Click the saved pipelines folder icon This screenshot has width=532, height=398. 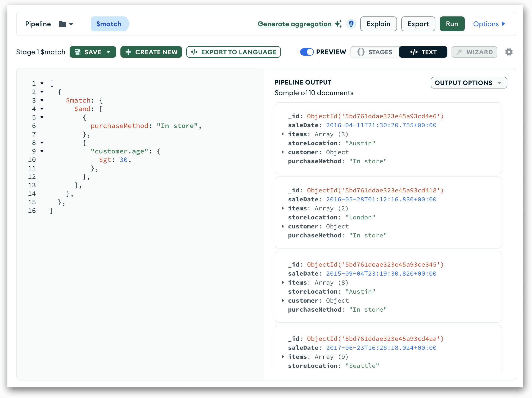coord(62,24)
